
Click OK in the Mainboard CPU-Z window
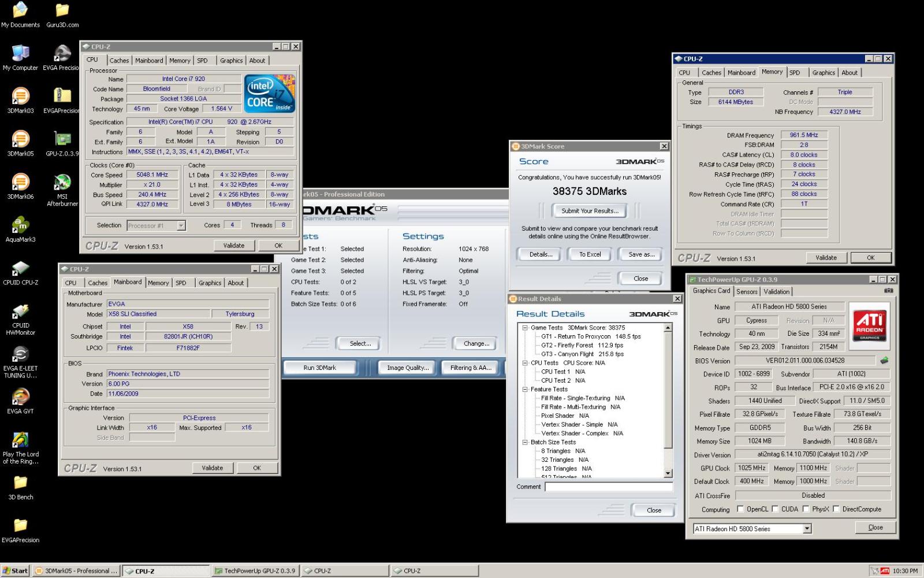point(256,468)
